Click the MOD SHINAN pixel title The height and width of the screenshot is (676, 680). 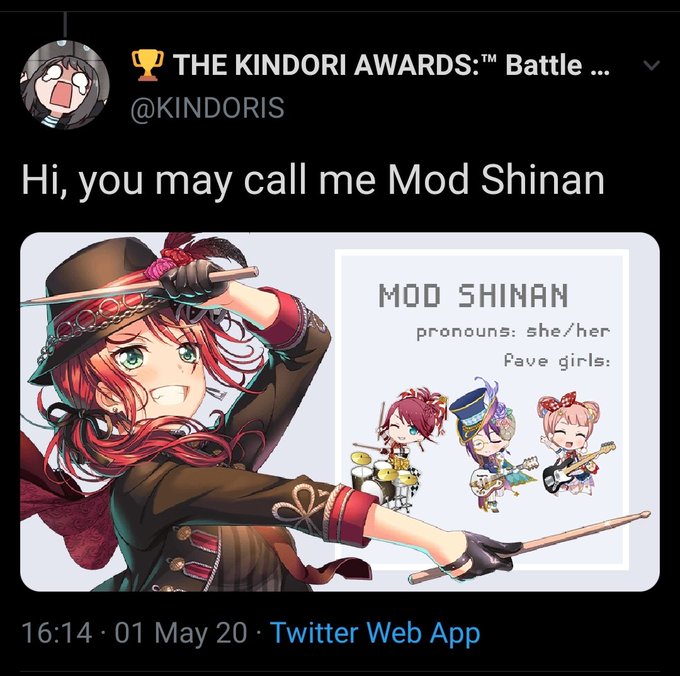click(473, 295)
